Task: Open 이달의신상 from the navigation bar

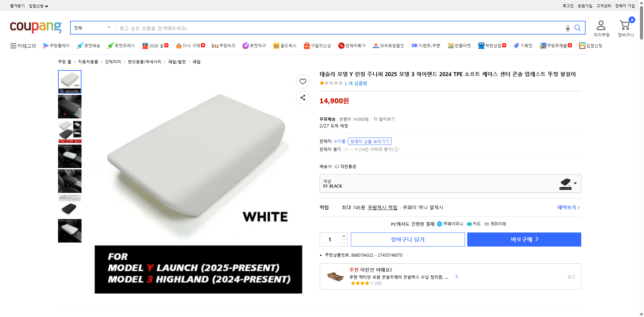Action: click(x=317, y=46)
